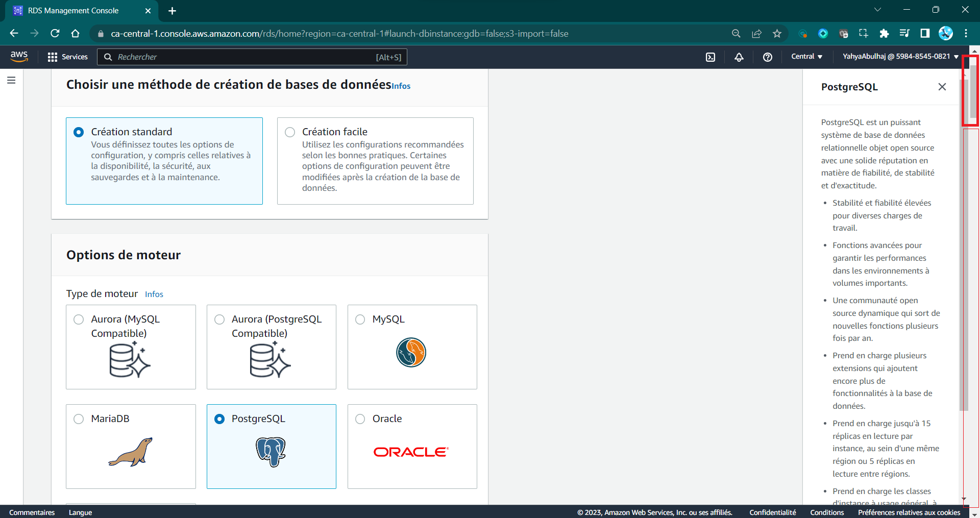980x518 pixels.
Task: Click the AWS logo home icon
Action: pyautogui.click(x=19, y=57)
